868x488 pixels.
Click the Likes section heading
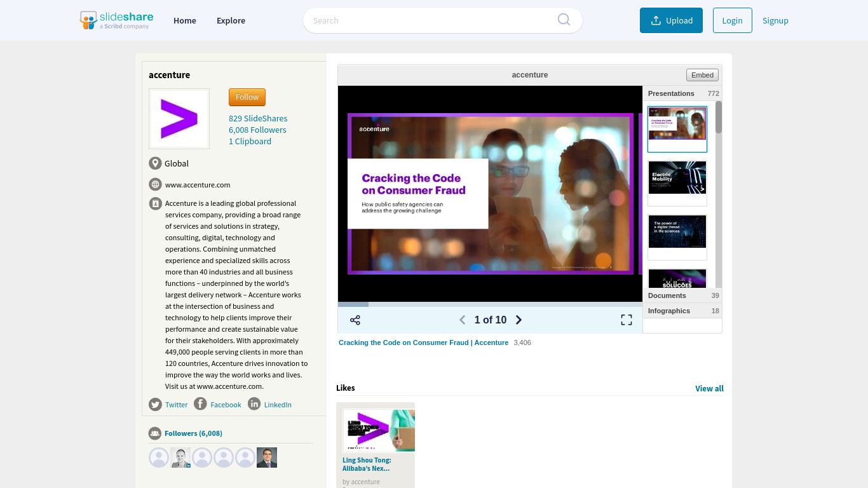click(x=346, y=388)
